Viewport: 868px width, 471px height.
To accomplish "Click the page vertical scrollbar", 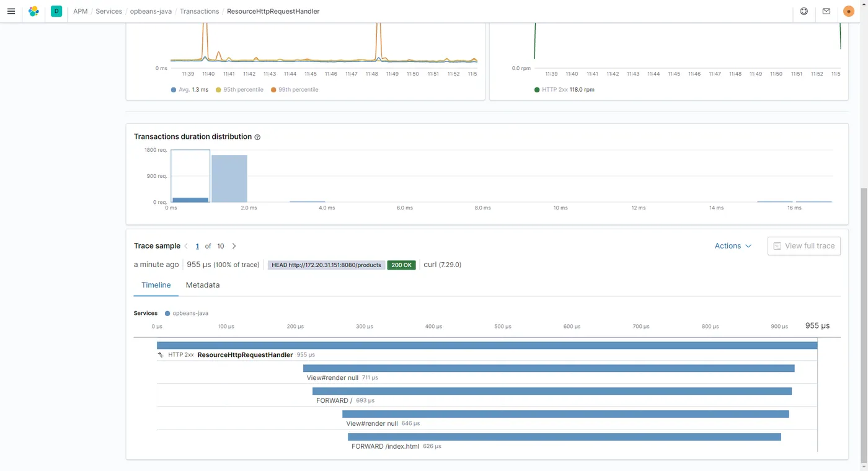I will [x=864, y=325].
